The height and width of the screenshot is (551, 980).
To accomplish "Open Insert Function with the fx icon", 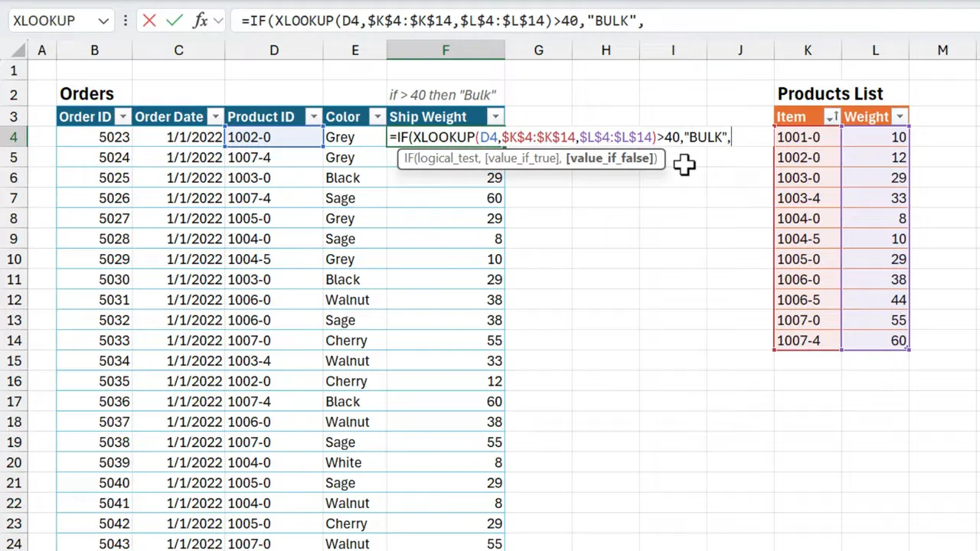I will tap(200, 21).
